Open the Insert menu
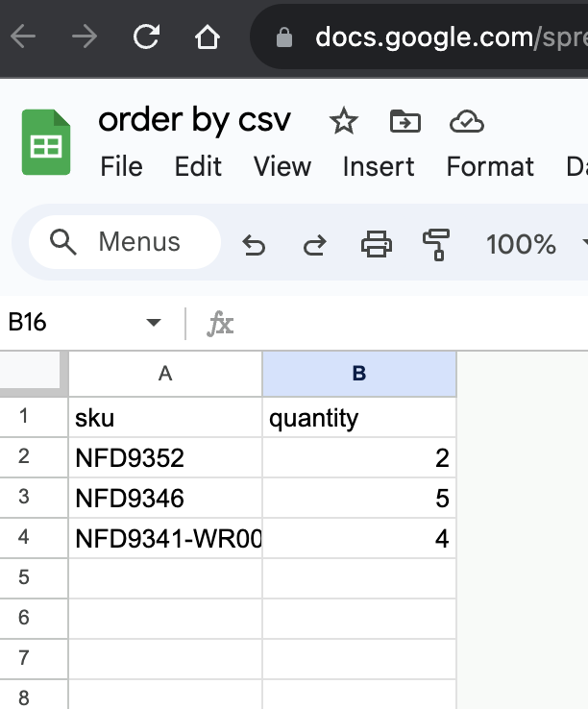 (379, 167)
